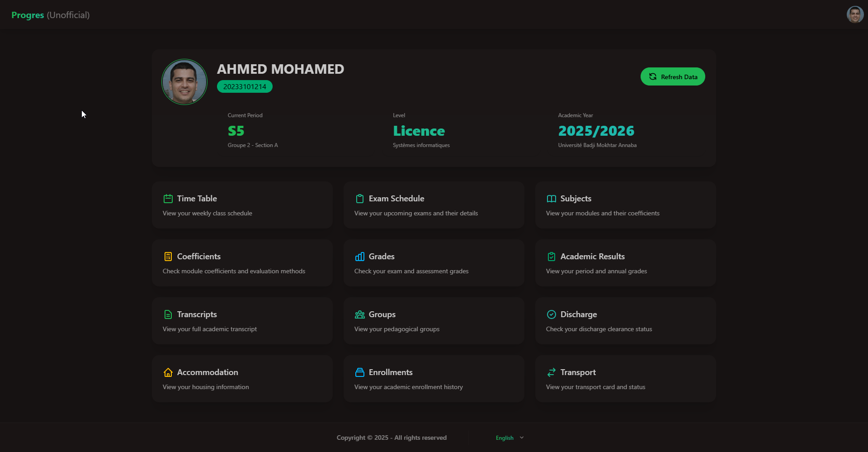Click the Coefficients calculator icon
The image size is (868, 452).
pyautogui.click(x=168, y=256)
